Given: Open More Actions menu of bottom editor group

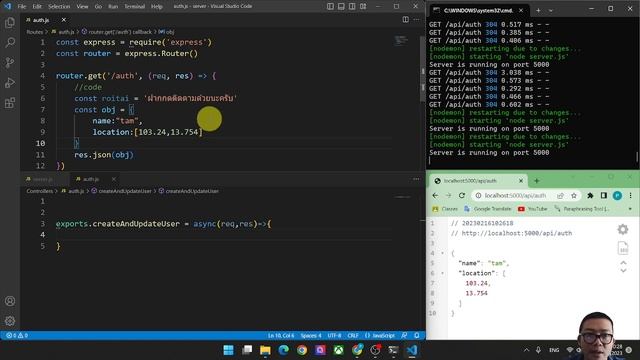Looking at the screenshot, I should pos(416,179).
